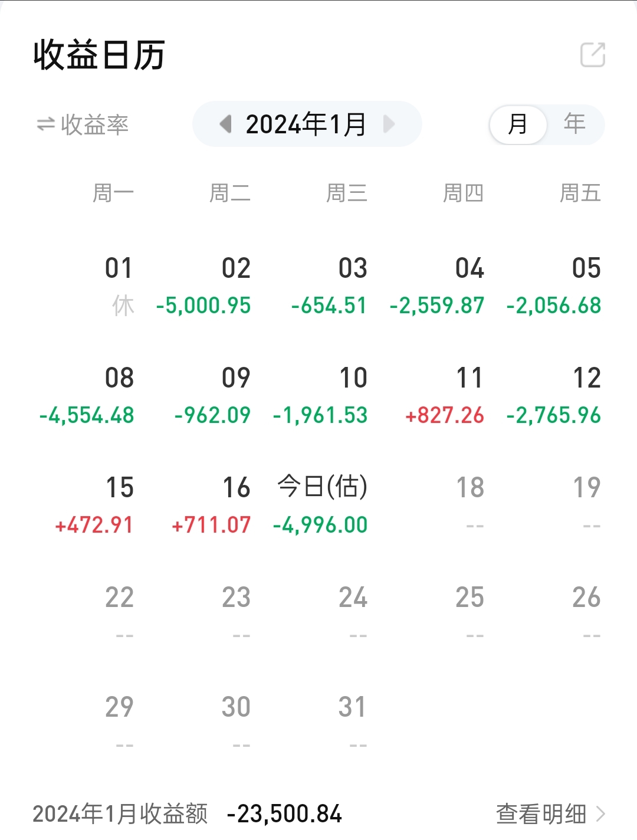Image resolution: width=637 pixels, height=840 pixels.
Task: Click the swap icon next to 收益率
Action: click(45, 124)
